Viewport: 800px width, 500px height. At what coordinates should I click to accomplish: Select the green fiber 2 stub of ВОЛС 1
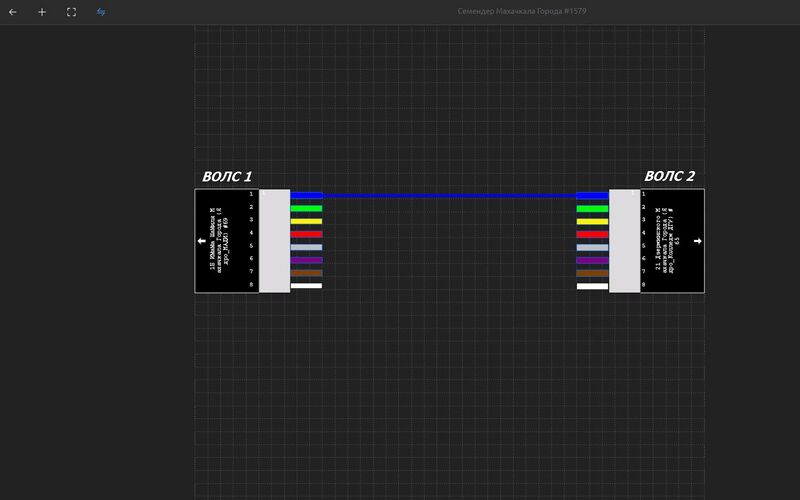306,208
